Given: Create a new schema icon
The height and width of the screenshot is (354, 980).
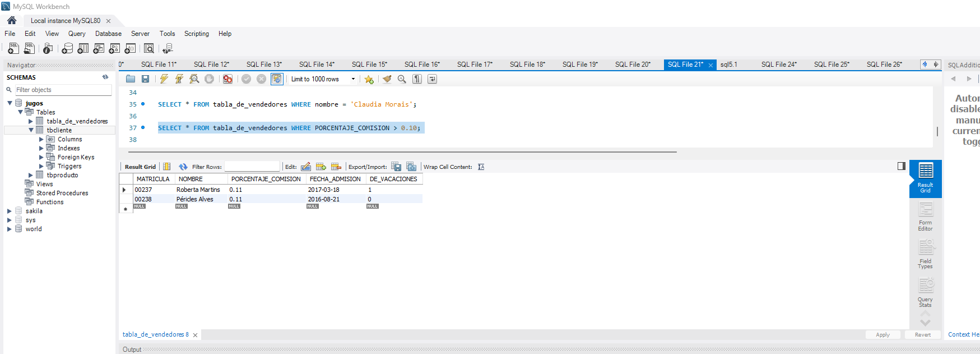Looking at the screenshot, I should 67,48.
